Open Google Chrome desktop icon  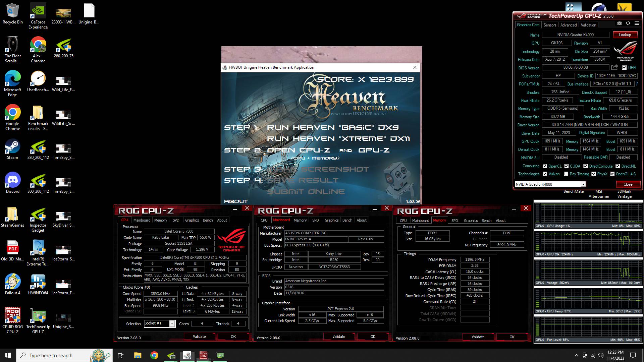pyautogui.click(x=12, y=118)
